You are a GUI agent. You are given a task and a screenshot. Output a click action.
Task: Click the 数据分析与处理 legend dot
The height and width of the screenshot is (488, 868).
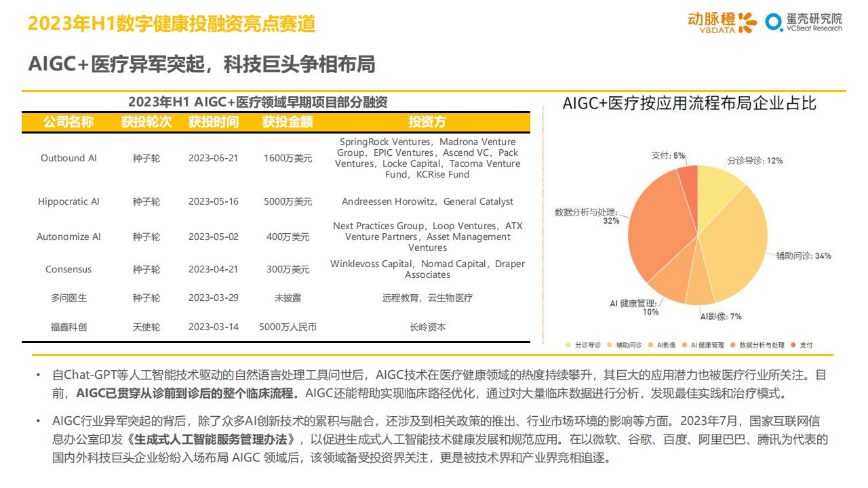[733, 345]
